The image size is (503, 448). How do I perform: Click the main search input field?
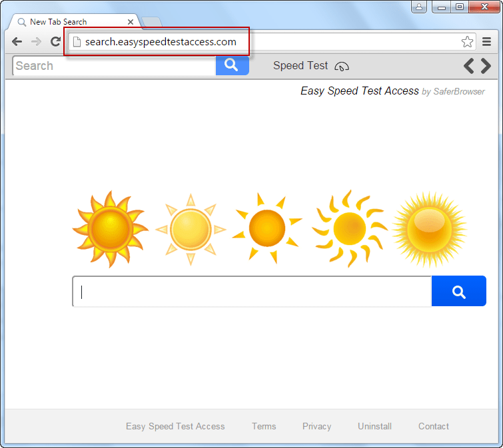252,291
